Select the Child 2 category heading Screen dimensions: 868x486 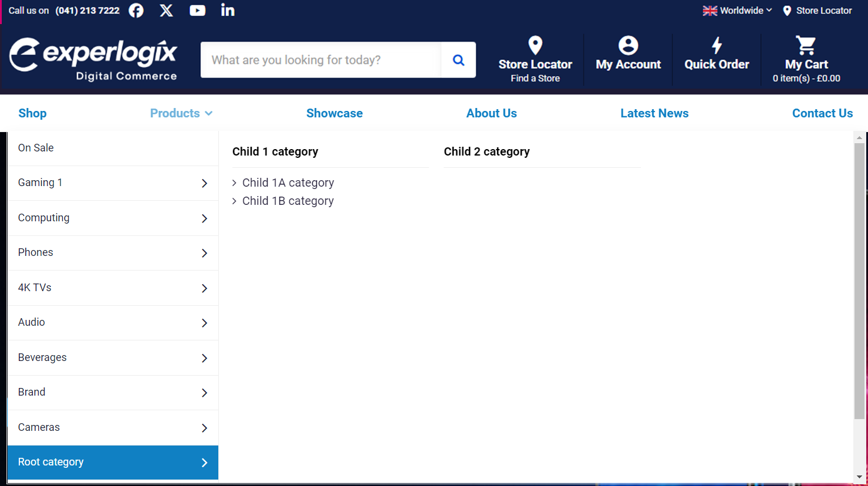pyautogui.click(x=487, y=152)
